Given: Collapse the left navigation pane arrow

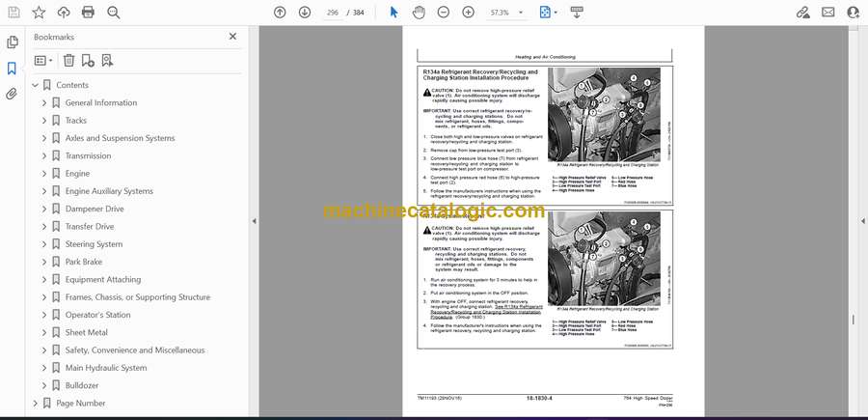Looking at the screenshot, I should pos(254,221).
